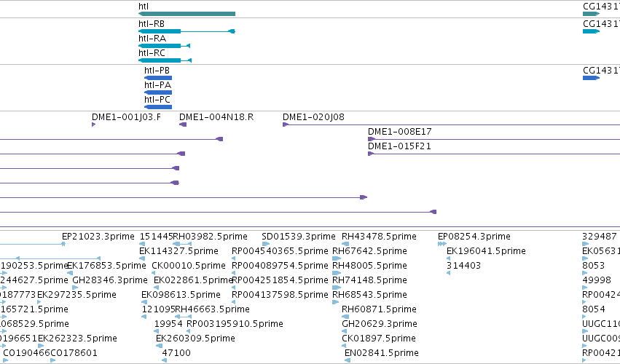The height and width of the screenshot is (364, 620).
Task: Click the RH68543.5prime EST label
Action: (x=369, y=295)
